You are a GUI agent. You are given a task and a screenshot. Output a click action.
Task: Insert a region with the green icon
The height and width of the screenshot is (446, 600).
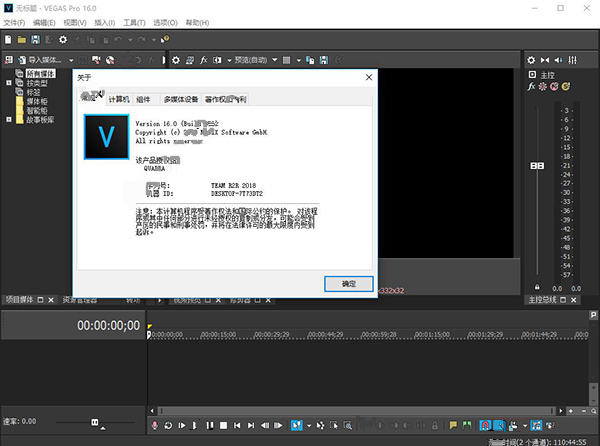point(467,425)
